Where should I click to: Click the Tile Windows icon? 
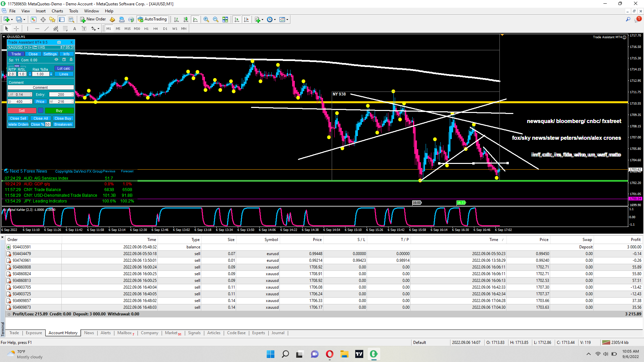[225, 19]
